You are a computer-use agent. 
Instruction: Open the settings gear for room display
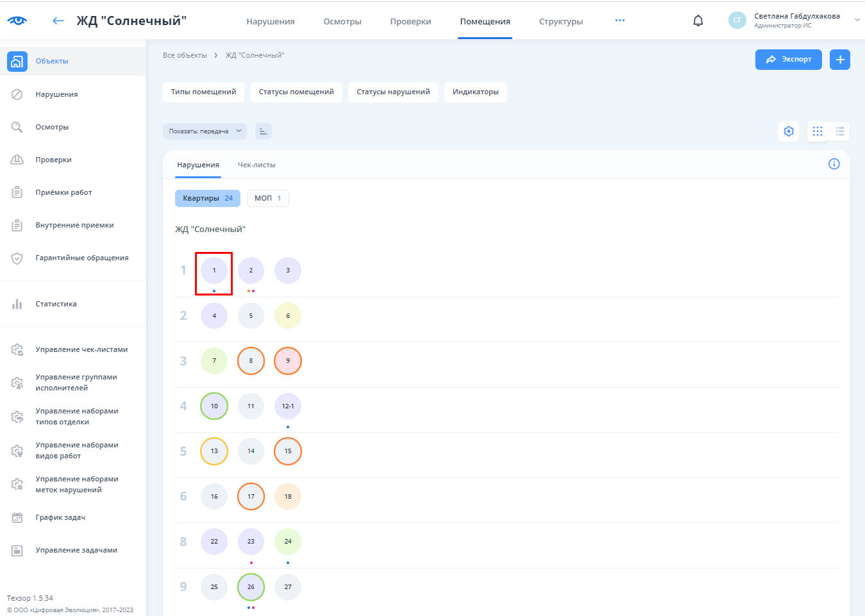[789, 131]
